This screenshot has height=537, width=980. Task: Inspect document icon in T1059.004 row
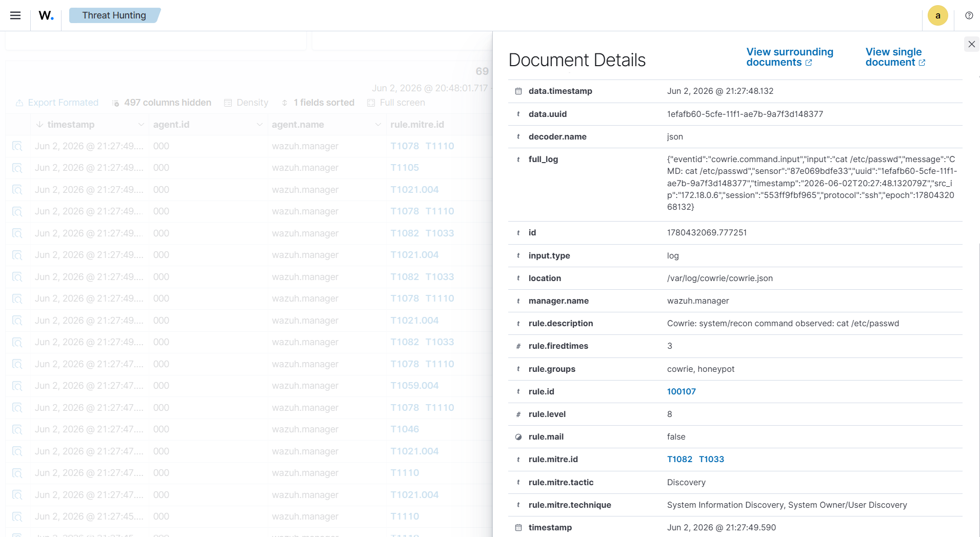[x=17, y=386]
